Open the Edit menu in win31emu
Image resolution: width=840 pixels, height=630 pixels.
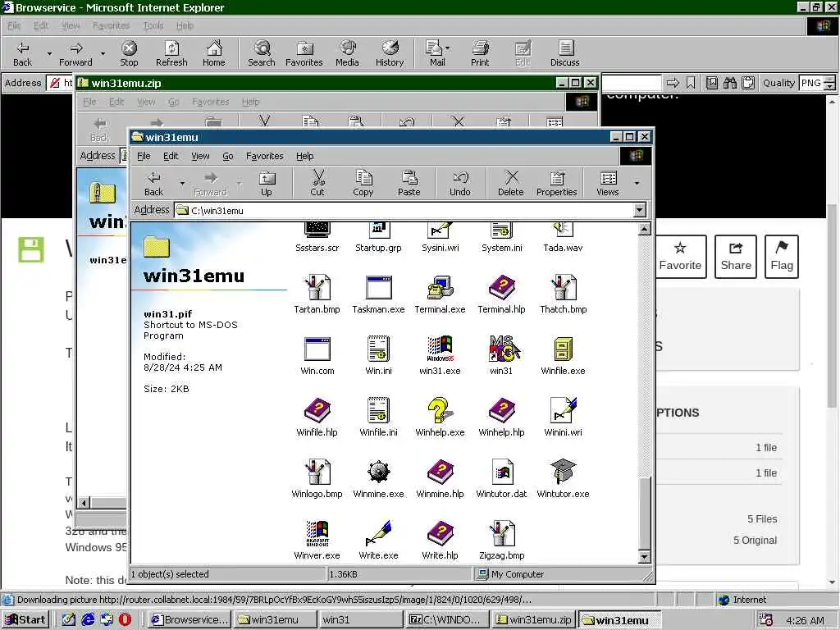171,156
